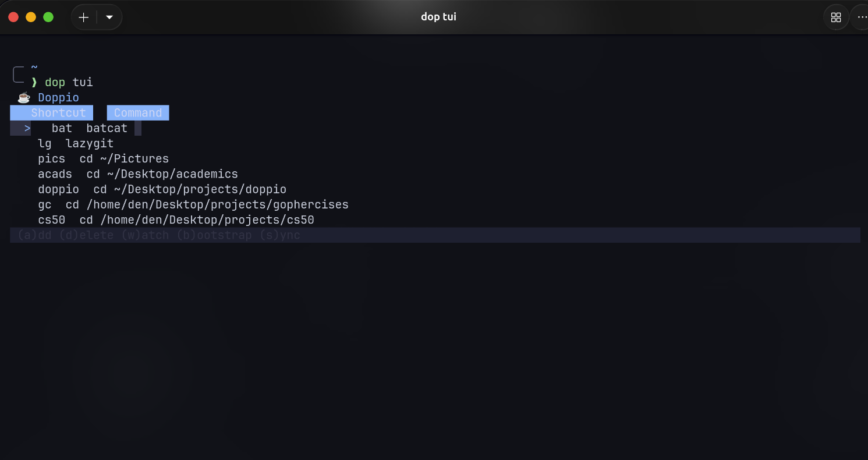The height and width of the screenshot is (460, 868).
Task: Select the Shortcut column header
Action: click(52, 113)
